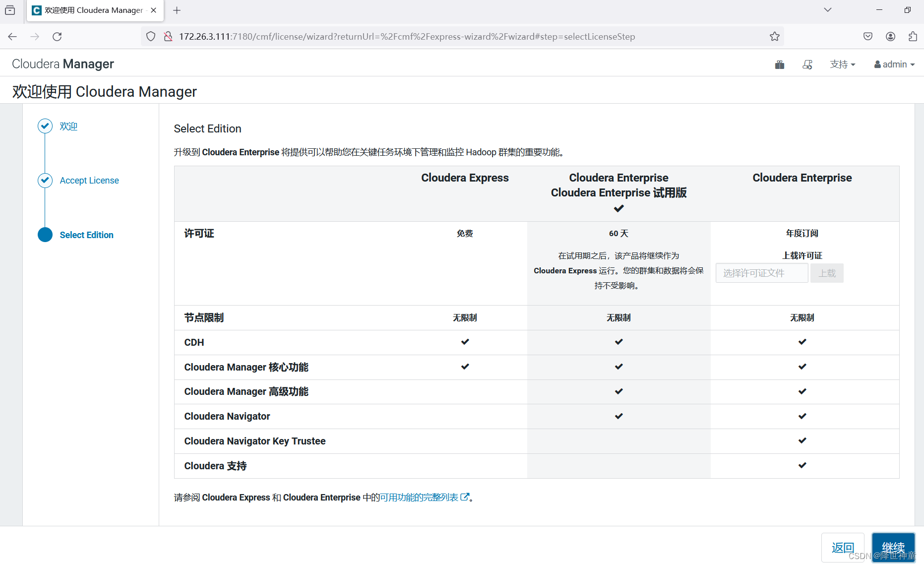This screenshot has height=565, width=924.
Task: Click the Accept License step check circle
Action: 45,180
